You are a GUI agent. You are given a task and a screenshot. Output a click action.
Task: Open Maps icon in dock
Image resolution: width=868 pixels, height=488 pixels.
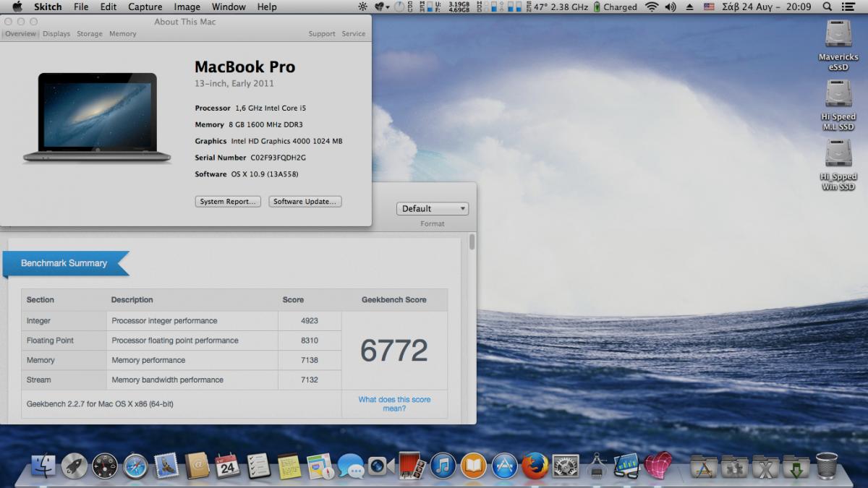320,466
